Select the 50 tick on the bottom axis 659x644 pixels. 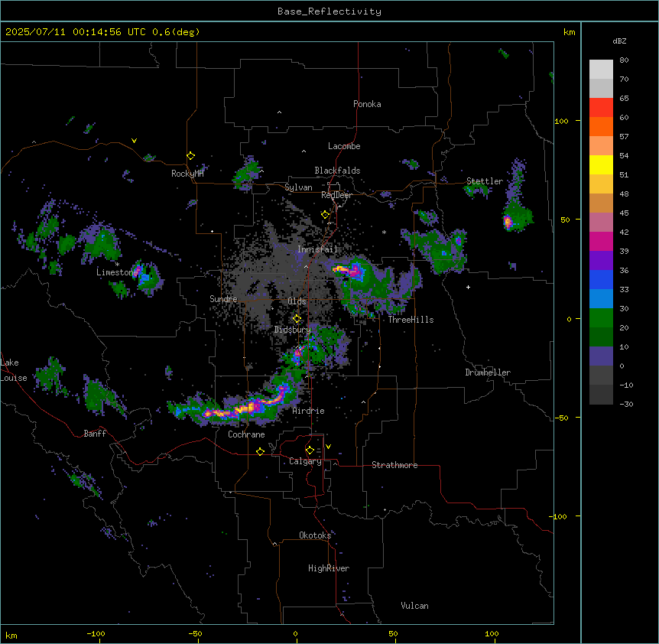(x=393, y=633)
